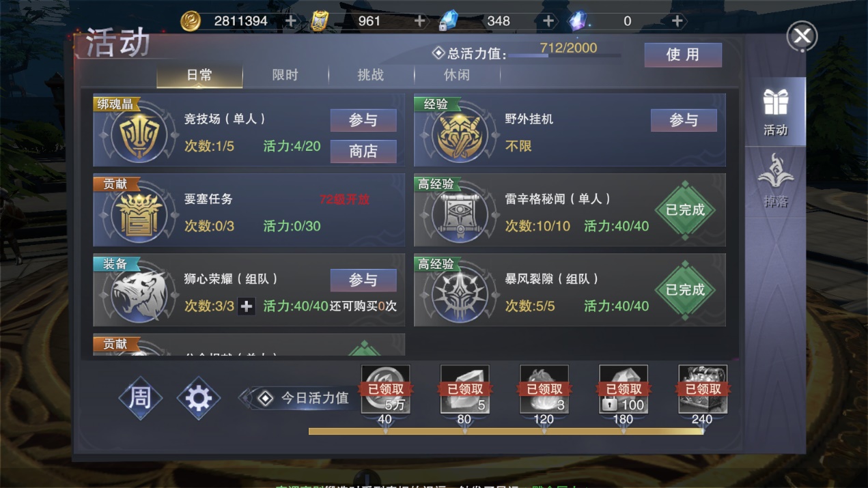Image resolution: width=868 pixels, height=488 pixels.
Task: Click the 总活力值 progress bar
Action: click(565, 56)
